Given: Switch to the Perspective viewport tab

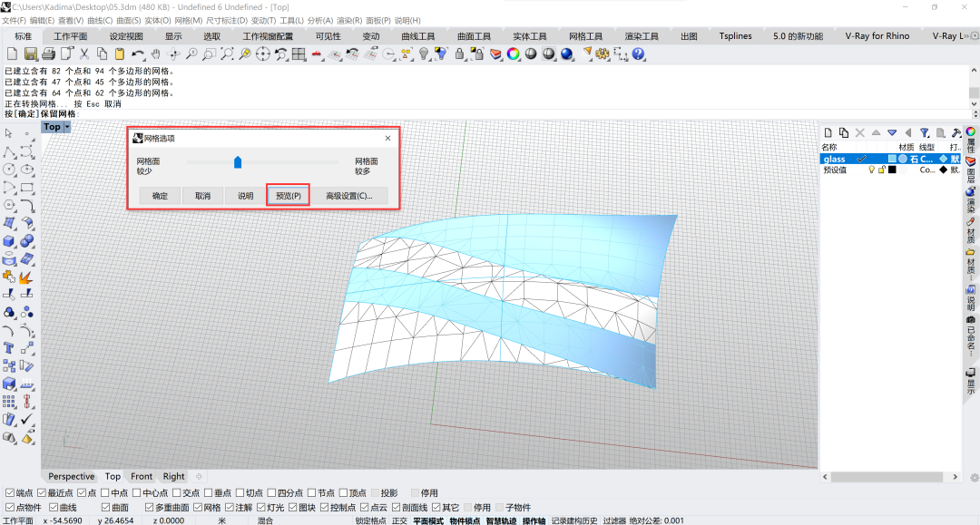Looking at the screenshot, I should pyautogui.click(x=71, y=476).
